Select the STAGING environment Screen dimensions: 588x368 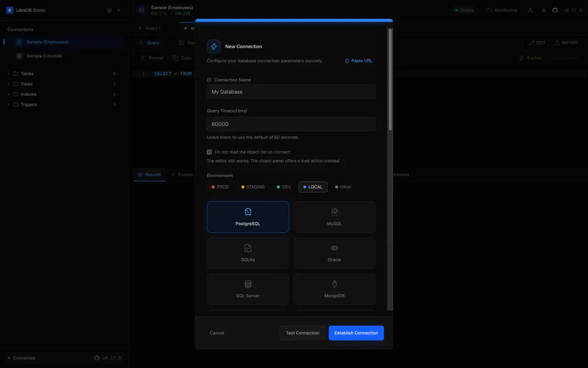pyautogui.click(x=253, y=187)
